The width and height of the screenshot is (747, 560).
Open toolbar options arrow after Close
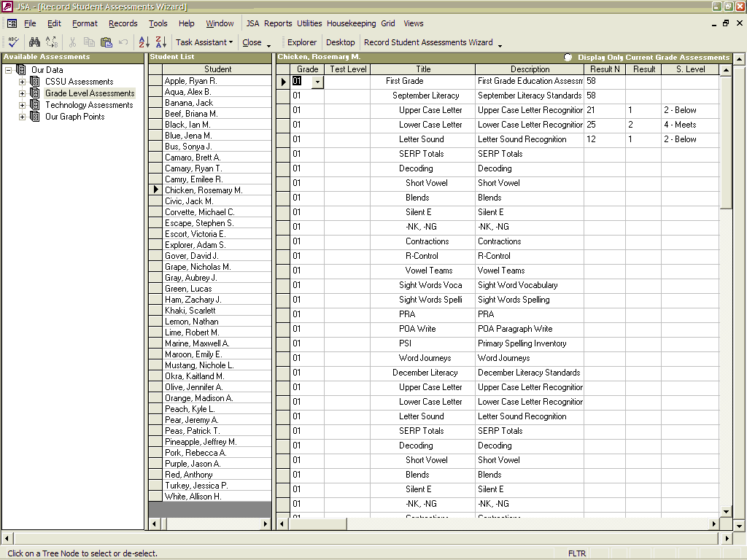(268, 45)
